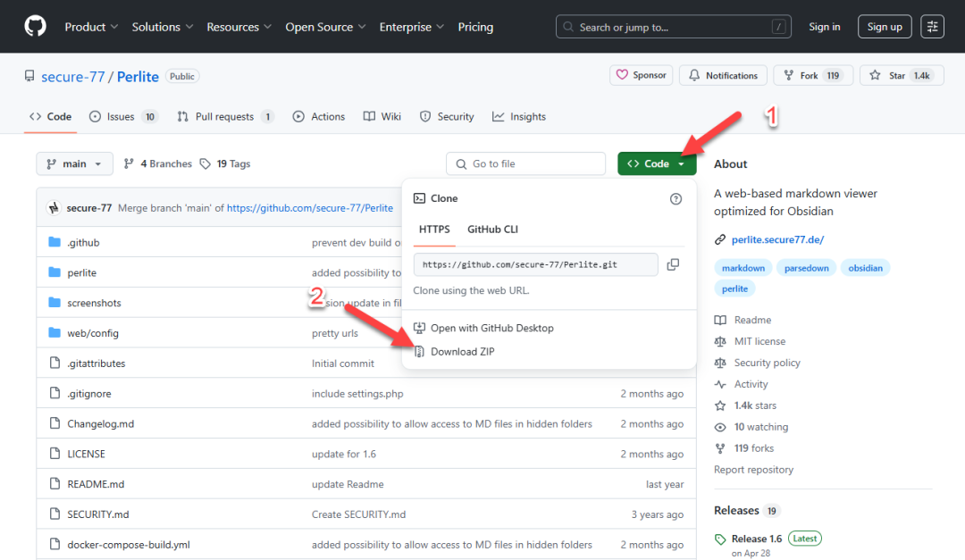This screenshot has width=965, height=560.
Task: Click the Notifications bell button
Action: coord(722,76)
